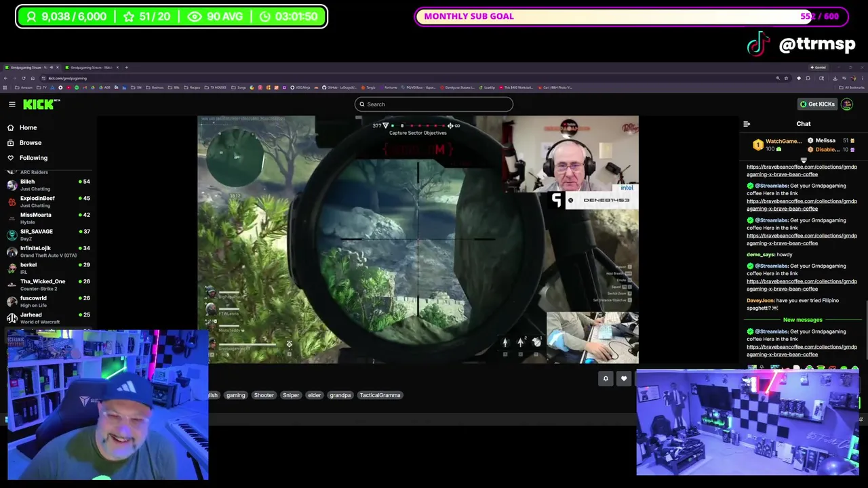Open browser extensions puzzle icon
The width and height of the screenshot is (868, 488).
[808, 78]
